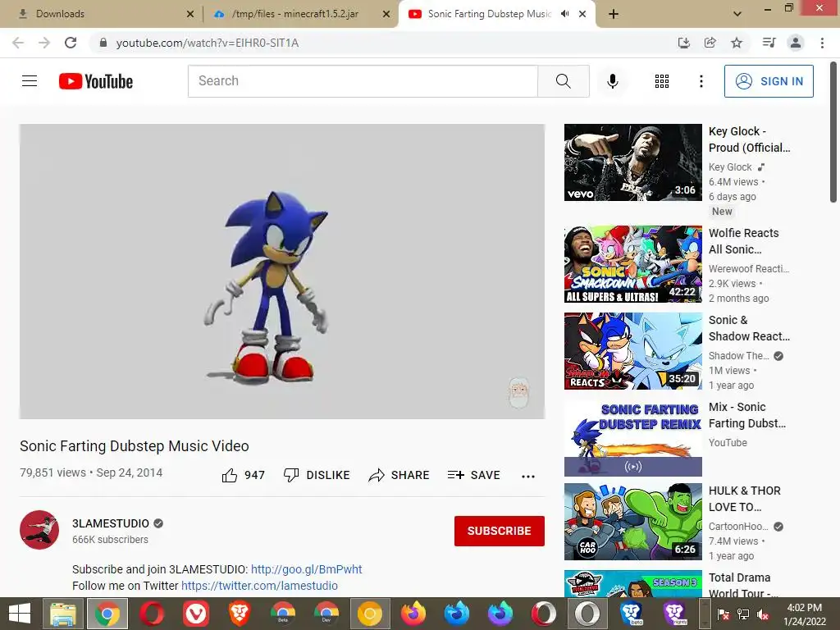Click the CartoonHoo... channel name
Viewport: 840px width, 630px height.
pos(738,526)
